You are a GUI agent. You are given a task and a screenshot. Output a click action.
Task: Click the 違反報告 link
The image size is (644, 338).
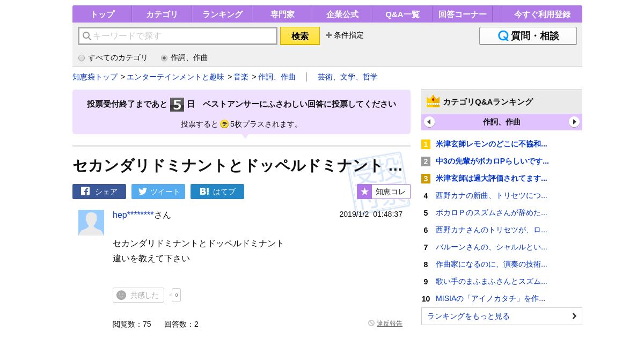[390, 324]
